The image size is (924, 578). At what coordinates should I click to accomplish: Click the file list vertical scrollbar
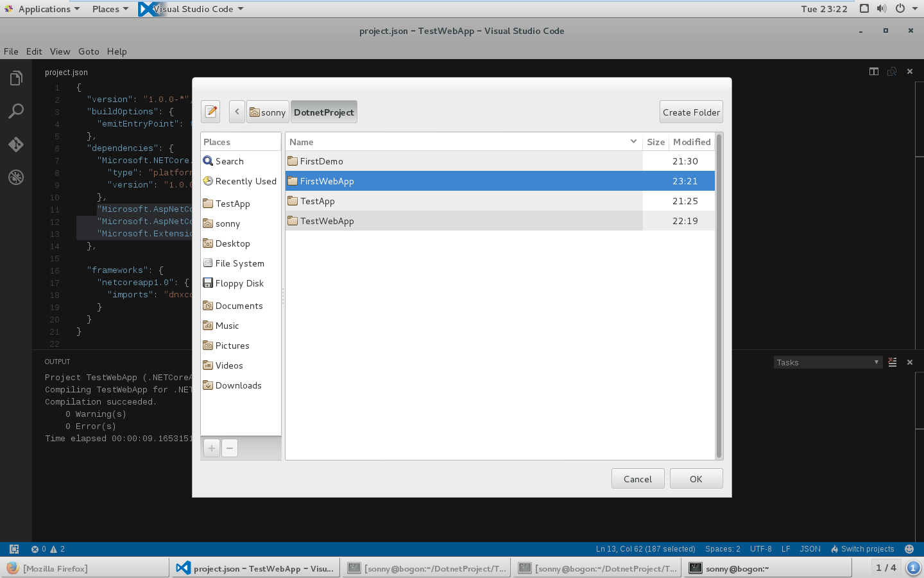(x=719, y=296)
